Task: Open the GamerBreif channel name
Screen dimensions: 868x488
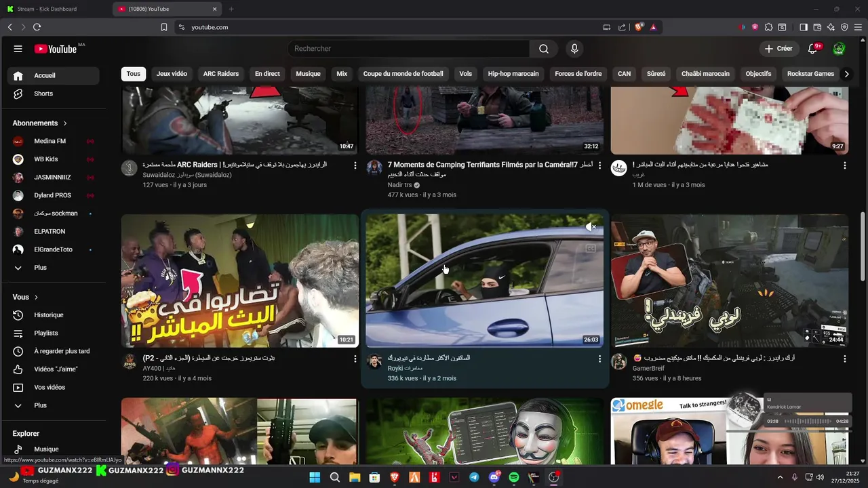Action: [x=650, y=368]
